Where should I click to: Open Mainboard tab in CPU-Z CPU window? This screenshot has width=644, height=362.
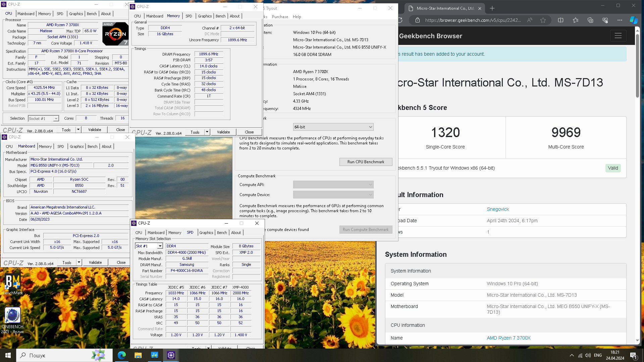point(26,14)
